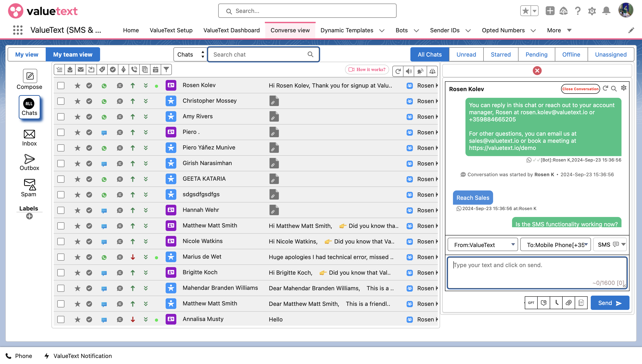
Task: Open the ValueText Dashboard tab
Action: click(x=231, y=30)
